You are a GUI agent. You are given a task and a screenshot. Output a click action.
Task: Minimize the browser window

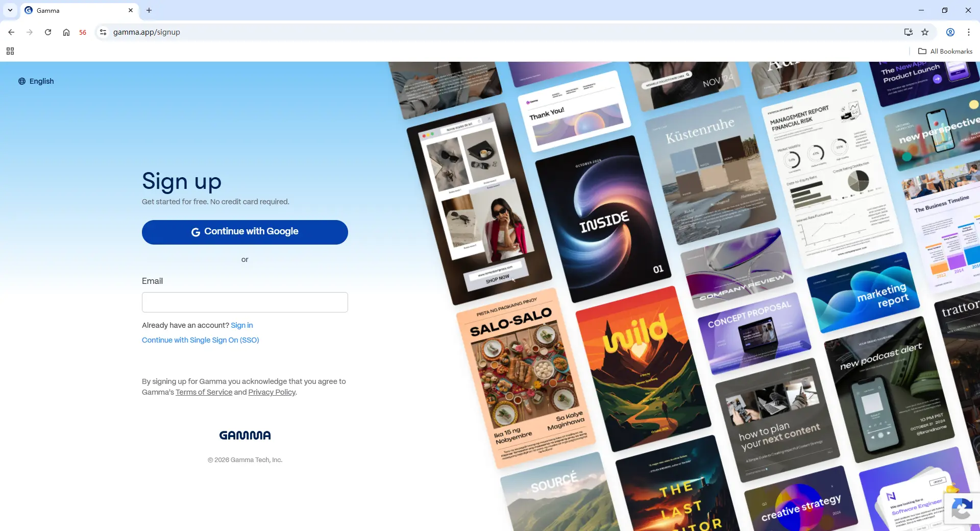pyautogui.click(x=921, y=10)
